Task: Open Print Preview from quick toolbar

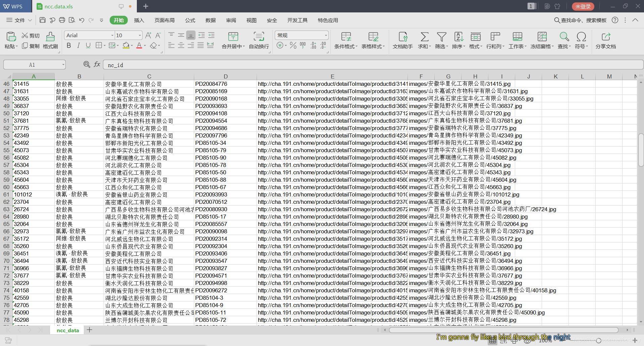Action: [x=72, y=20]
